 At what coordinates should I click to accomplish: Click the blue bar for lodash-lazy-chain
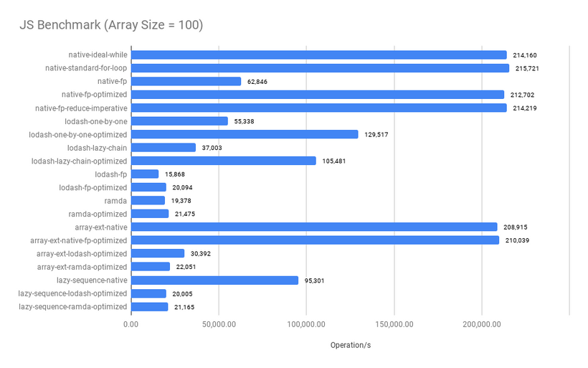(x=163, y=148)
